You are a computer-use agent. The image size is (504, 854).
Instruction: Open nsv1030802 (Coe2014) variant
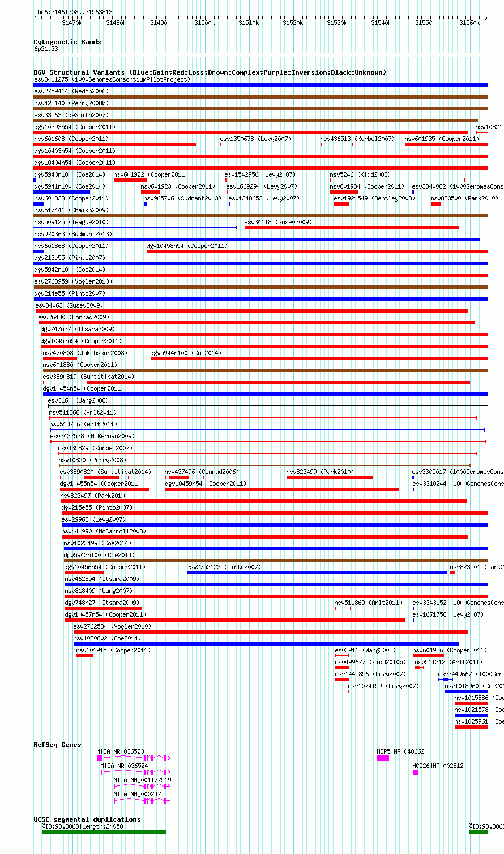click(x=108, y=638)
